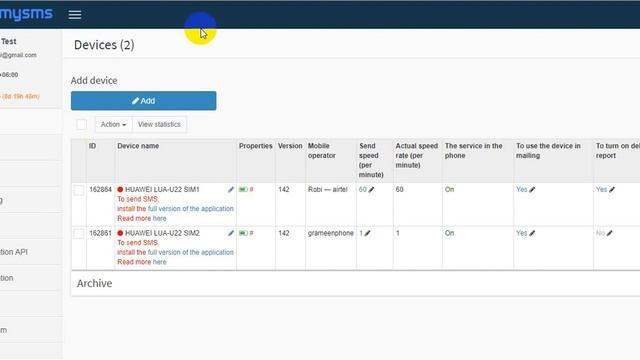The image size is (640, 360).
Task: Edit delivery report pencil for SIM2 row
Action: 609,233
